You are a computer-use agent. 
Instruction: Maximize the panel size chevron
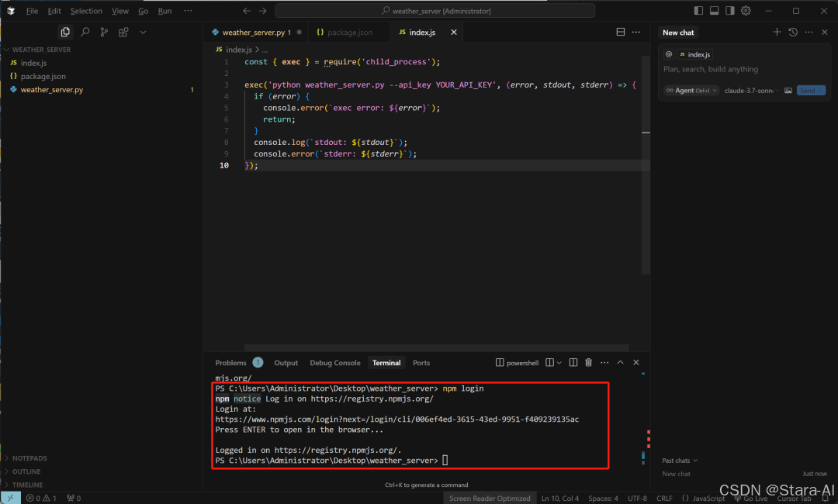620,363
